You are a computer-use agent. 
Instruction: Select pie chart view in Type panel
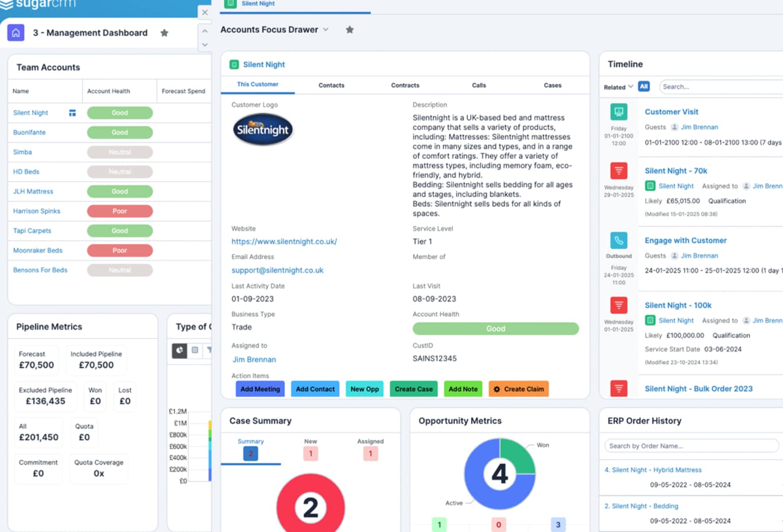pyautogui.click(x=179, y=350)
